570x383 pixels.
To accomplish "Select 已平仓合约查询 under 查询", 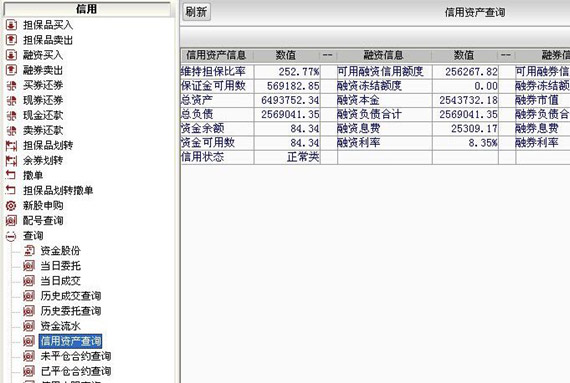I will tap(76, 371).
